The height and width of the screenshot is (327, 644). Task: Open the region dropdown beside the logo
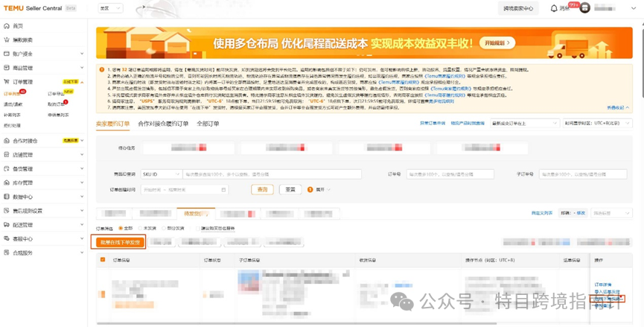coord(110,8)
